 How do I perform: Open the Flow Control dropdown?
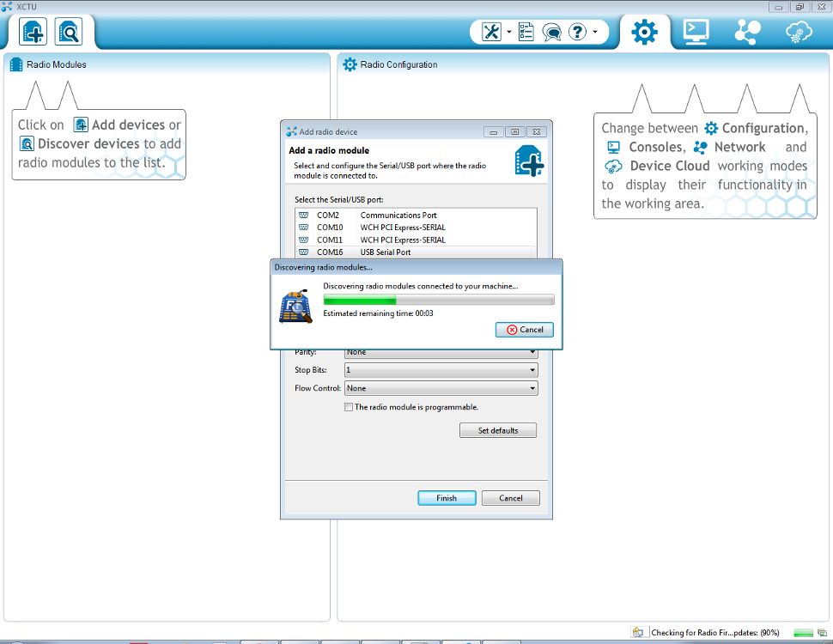point(441,388)
